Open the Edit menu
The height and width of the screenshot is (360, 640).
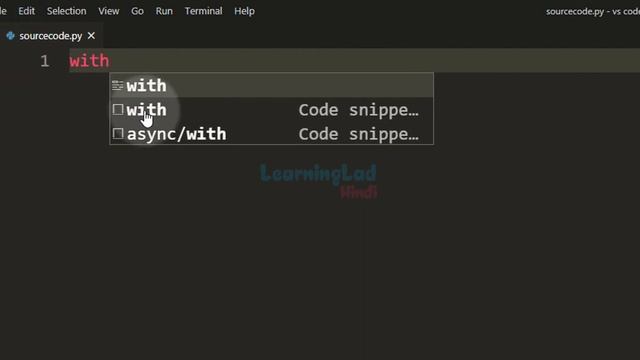[27, 11]
